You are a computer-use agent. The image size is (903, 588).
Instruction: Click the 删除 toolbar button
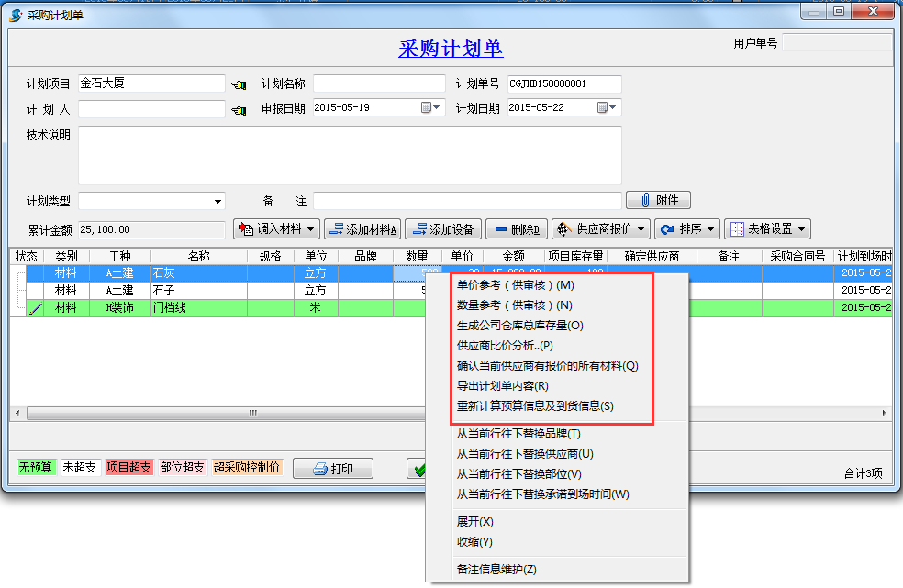[x=517, y=228]
